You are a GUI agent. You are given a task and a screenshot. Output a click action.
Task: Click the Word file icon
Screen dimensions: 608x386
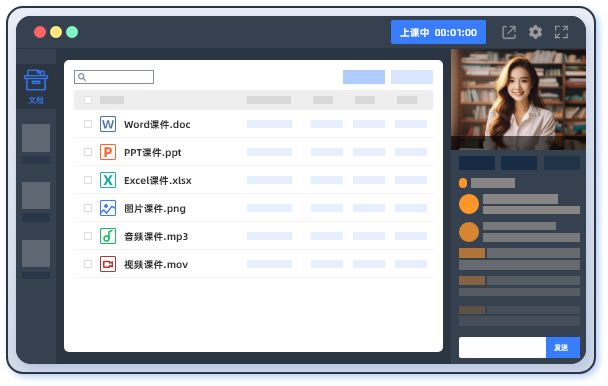pos(108,124)
